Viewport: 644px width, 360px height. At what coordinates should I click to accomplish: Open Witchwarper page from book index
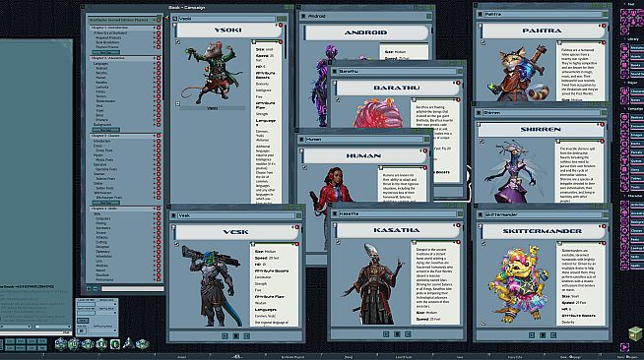102,193
